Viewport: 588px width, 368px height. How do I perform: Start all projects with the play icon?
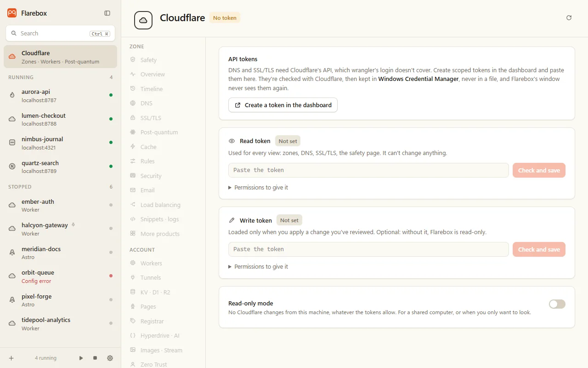tap(81, 358)
